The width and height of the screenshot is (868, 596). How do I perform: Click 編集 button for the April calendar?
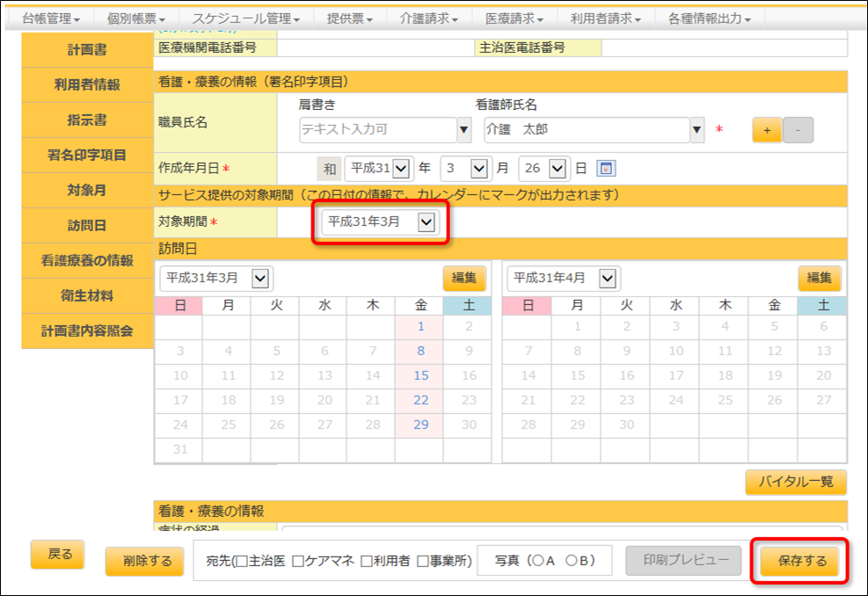tap(820, 278)
